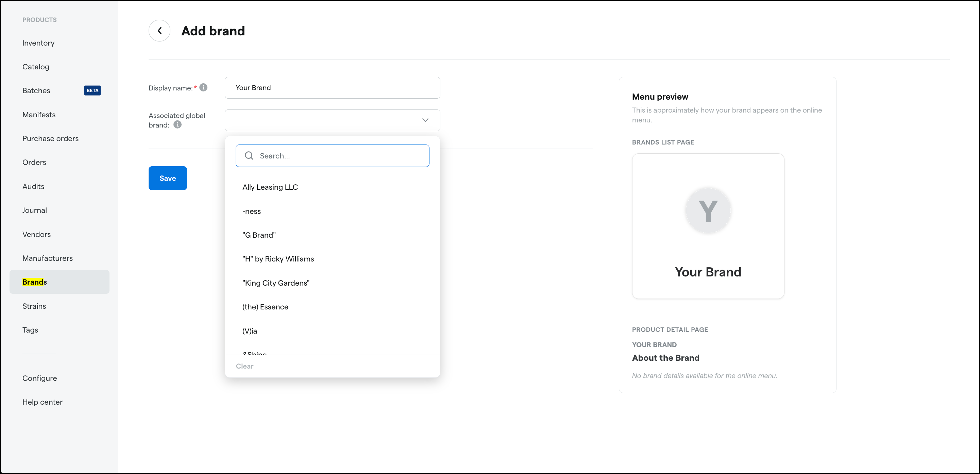Clear the selected global brand

[x=244, y=366]
